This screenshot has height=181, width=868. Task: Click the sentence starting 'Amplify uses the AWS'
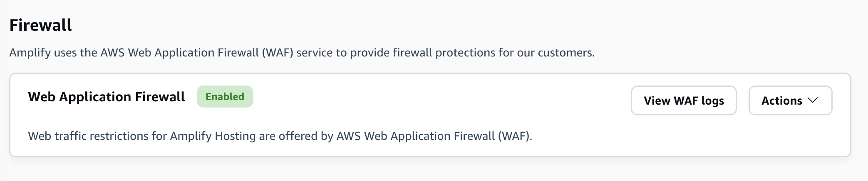click(x=302, y=53)
